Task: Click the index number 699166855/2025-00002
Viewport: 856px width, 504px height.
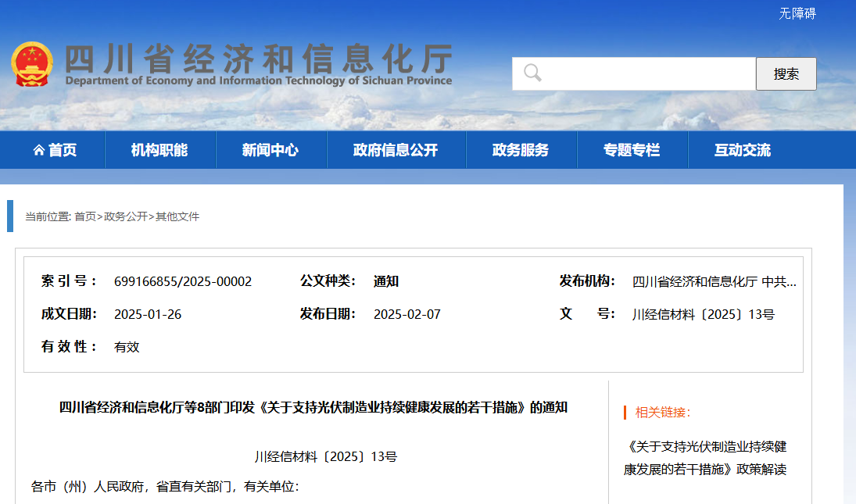Action: tap(183, 281)
